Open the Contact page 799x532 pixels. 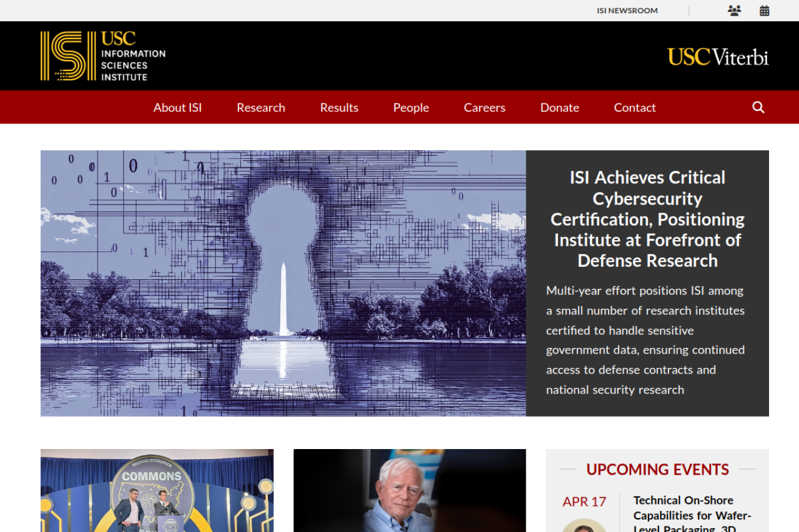click(634, 107)
